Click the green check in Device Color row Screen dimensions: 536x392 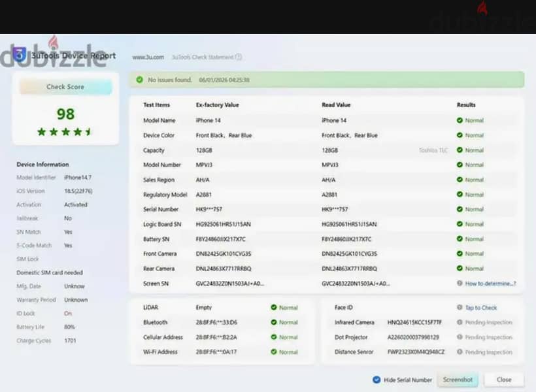coord(460,135)
